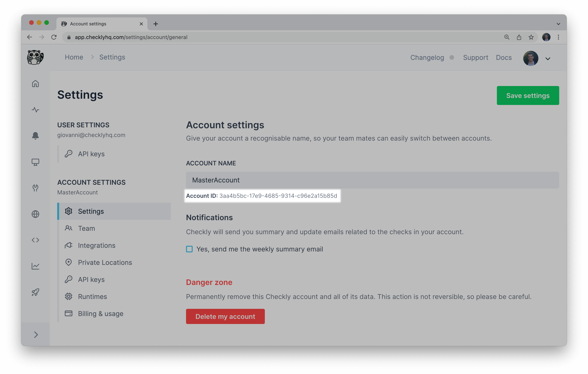Open the Changelog link
This screenshot has width=588, height=374.
click(427, 57)
